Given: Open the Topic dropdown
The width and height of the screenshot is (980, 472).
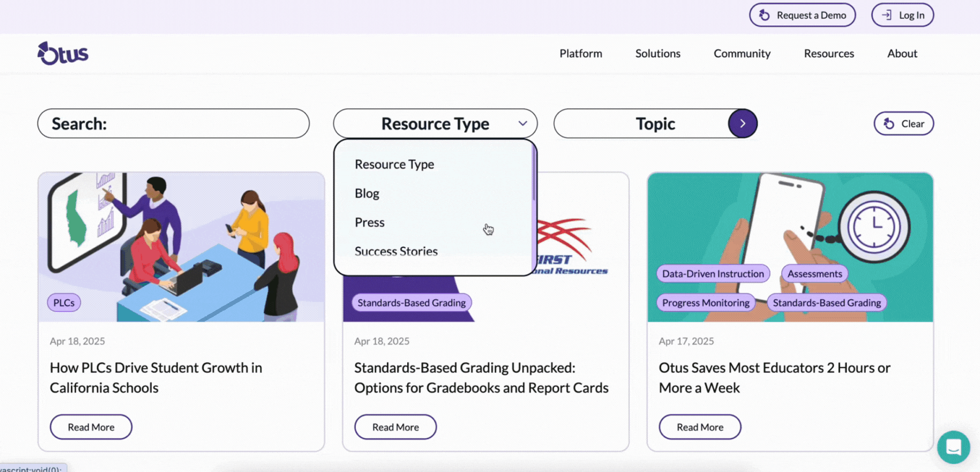Looking at the screenshot, I should click(655, 123).
